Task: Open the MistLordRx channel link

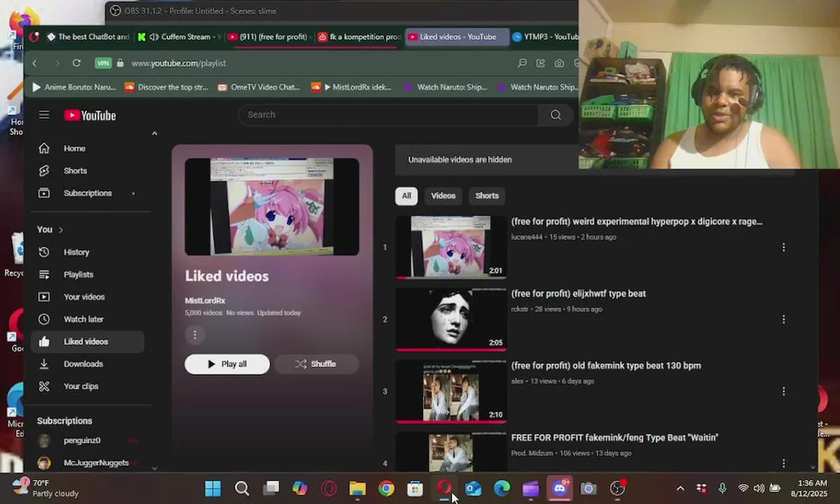Action: click(205, 300)
